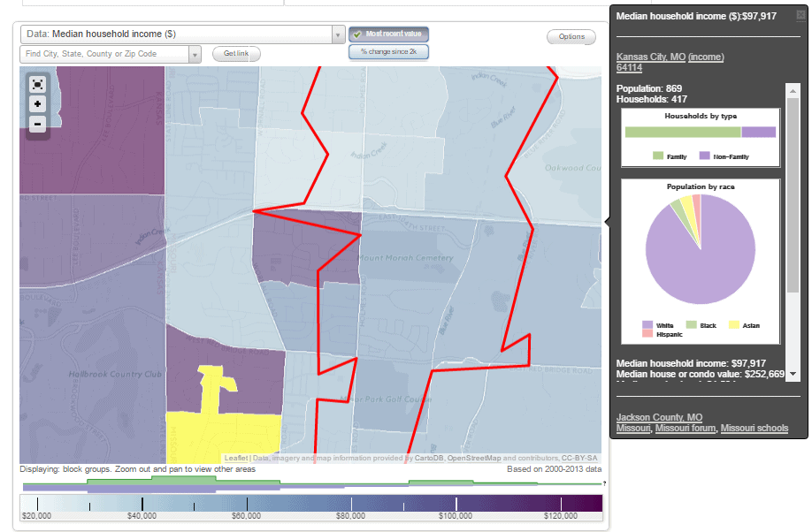
Task: Expand the city search dropdown arrow
Action: 195,54
